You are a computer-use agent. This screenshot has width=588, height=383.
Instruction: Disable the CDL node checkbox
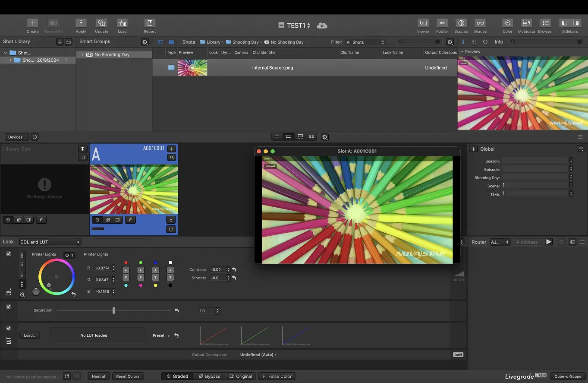pos(9,254)
